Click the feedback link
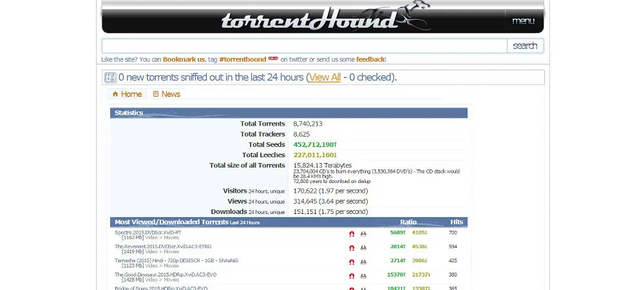 coord(370,59)
